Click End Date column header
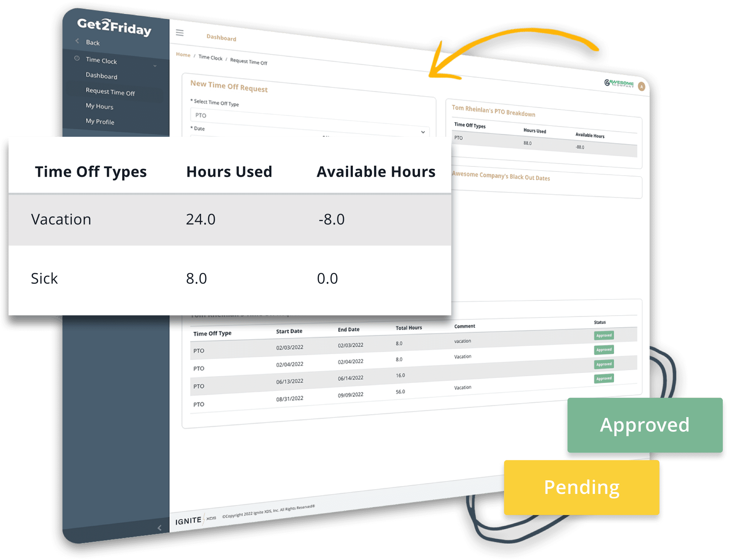The height and width of the screenshot is (560, 736). 349,329
